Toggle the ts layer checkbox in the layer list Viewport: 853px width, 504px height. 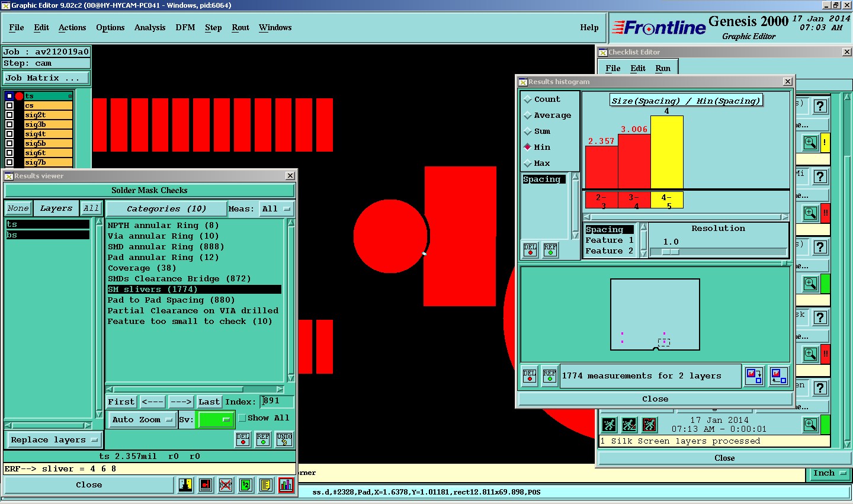coord(9,96)
